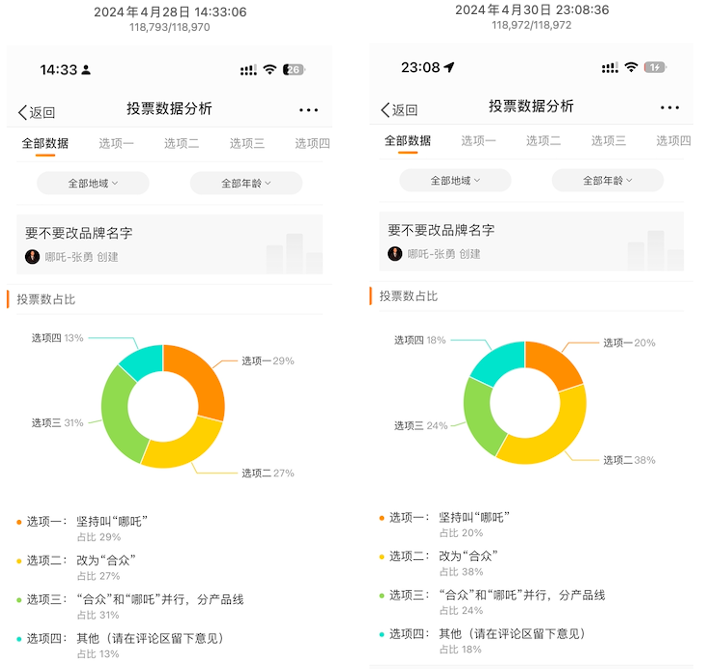Expand 全部地域 dropdown in right screenshot
The height and width of the screenshot is (669, 702).
point(455,180)
